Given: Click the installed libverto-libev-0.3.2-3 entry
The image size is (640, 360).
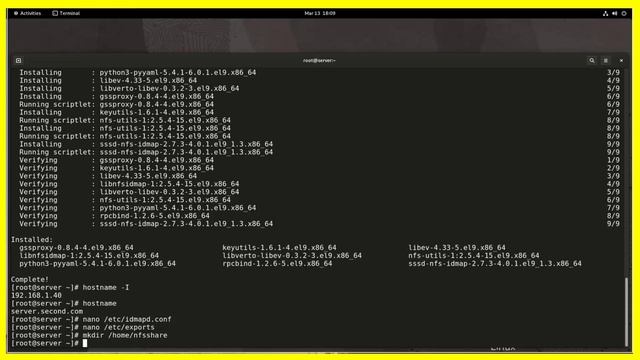Looking at the screenshot, I should tap(292, 256).
